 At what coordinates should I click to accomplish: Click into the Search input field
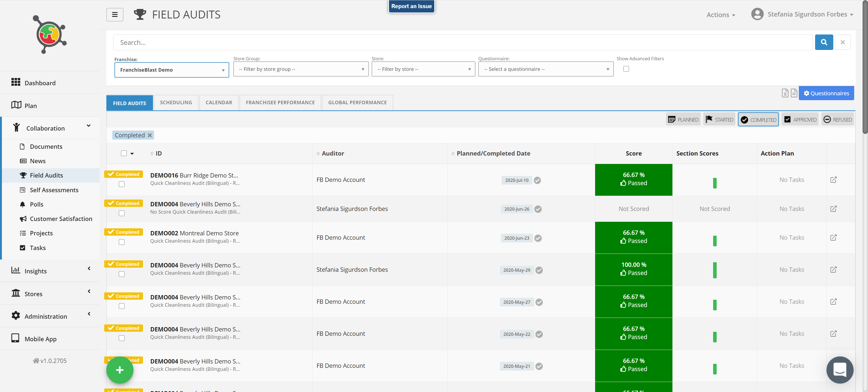coord(462,43)
